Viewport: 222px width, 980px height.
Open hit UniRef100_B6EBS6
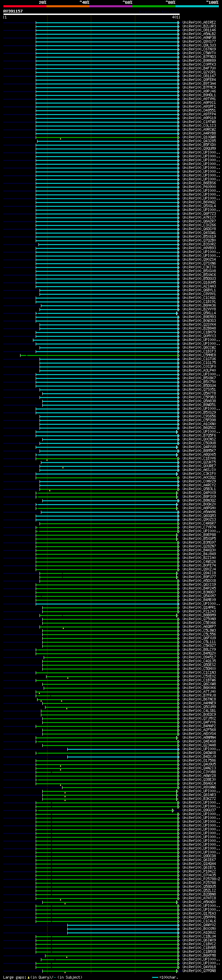pos(199,183)
